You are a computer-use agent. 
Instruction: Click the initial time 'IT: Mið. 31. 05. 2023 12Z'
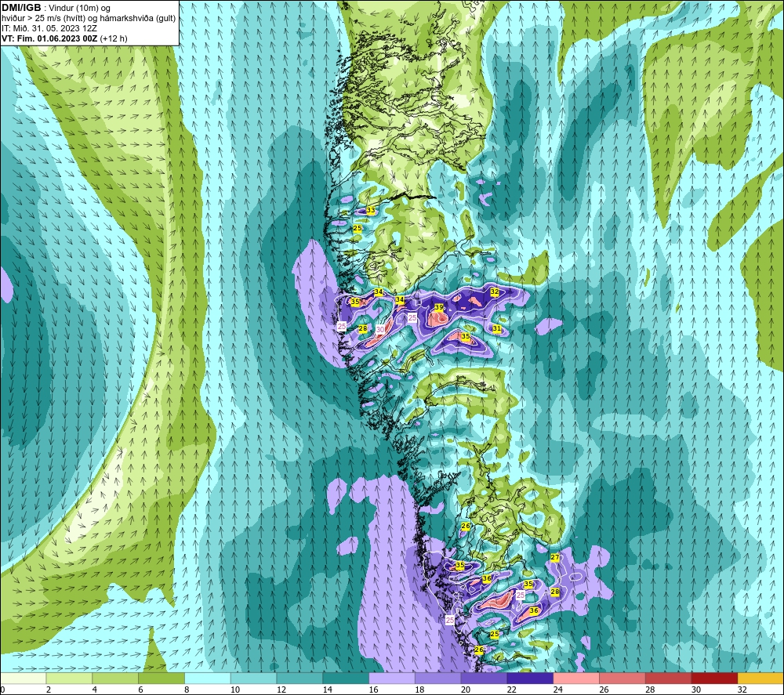pos(49,28)
